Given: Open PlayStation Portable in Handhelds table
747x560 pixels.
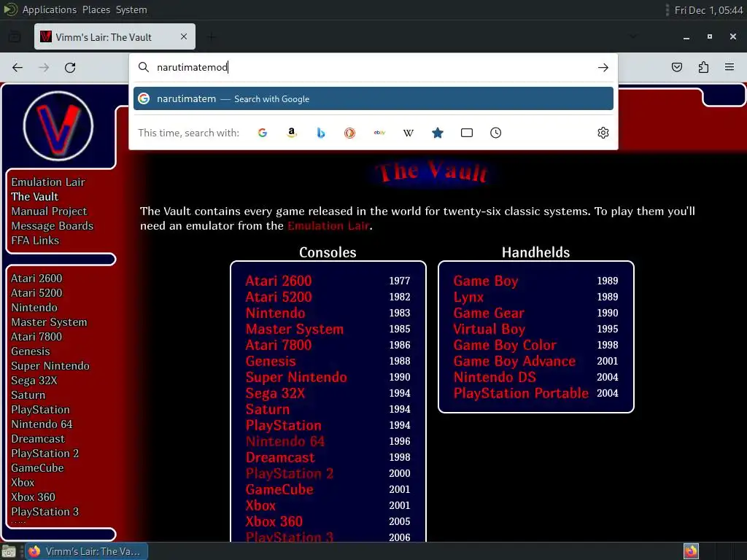Looking at the screenshot, I should pyautogui.click(x=521, y=393).
